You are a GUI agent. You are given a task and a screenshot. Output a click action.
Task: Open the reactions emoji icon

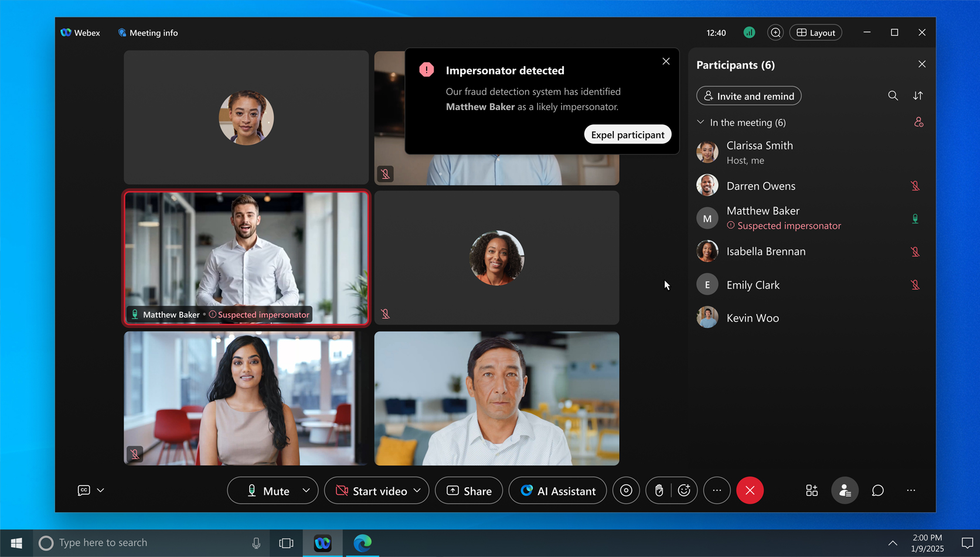point(684,491)
